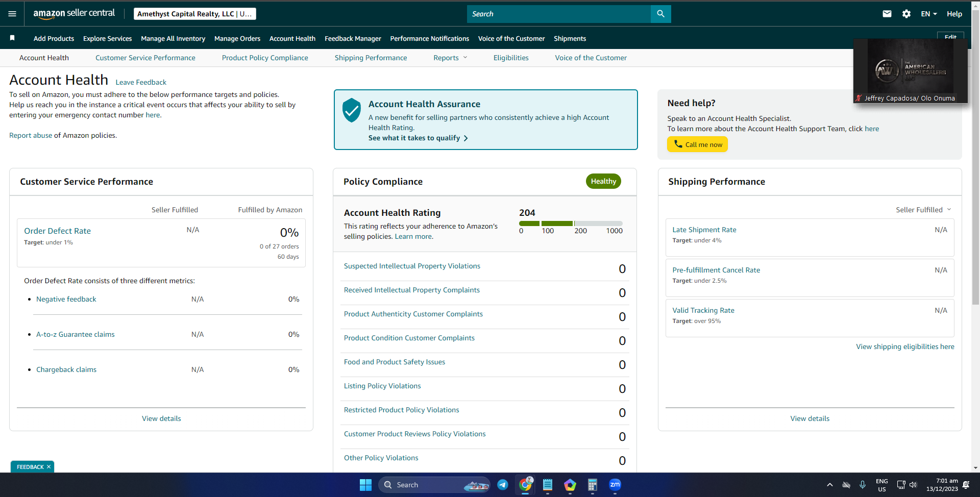The height and width of the screenshot is (497, 980).
Task: Select the Customer Service Performance tab
Action: 145,58
